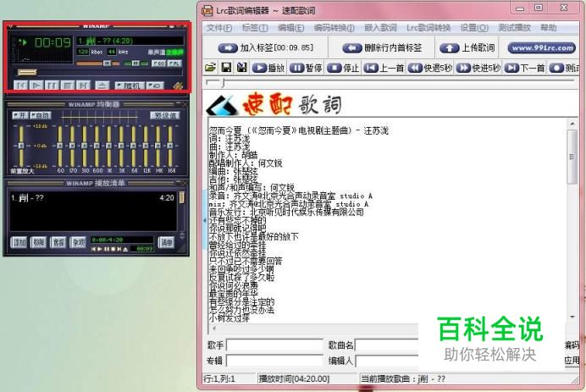Click 暂停 pause in Lrc editor toolbar
The image size is (586, 392).
point(306,68)
